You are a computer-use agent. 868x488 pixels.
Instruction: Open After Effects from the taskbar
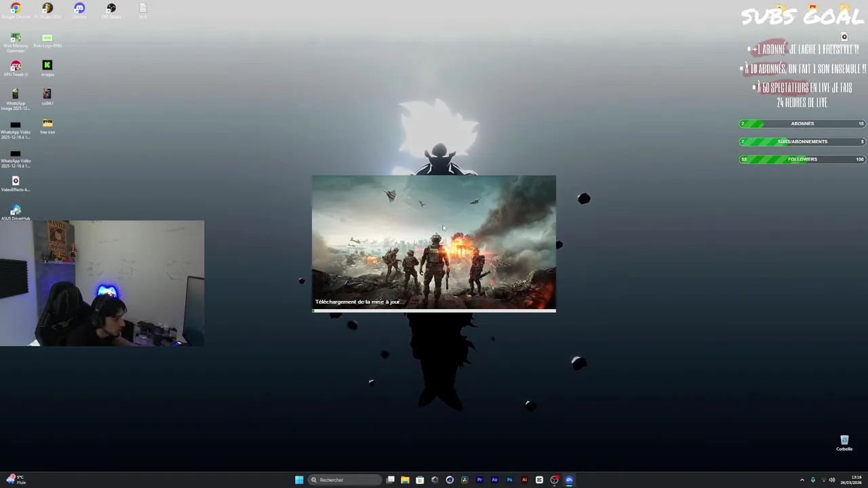pyautogui.click(x=494, y=480)
